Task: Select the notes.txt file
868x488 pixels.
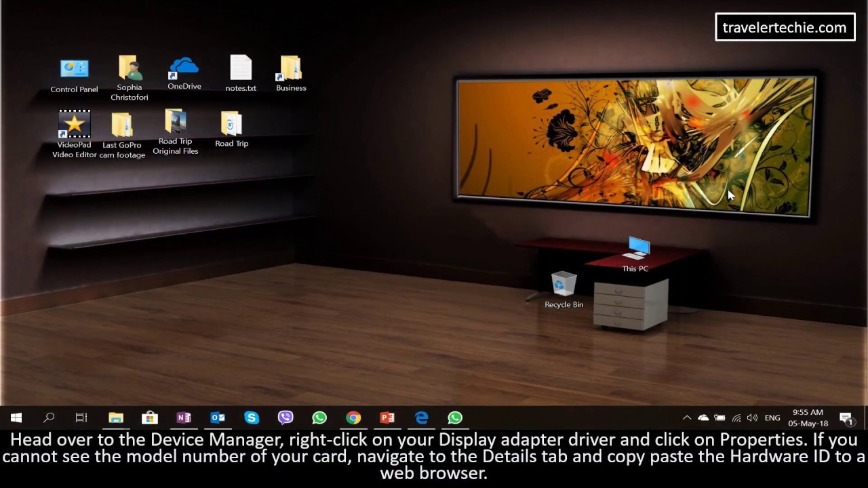Action: point(241,74)
